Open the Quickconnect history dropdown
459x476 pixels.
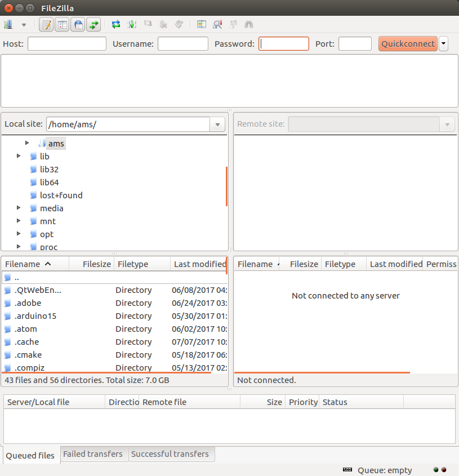point(443,43)
